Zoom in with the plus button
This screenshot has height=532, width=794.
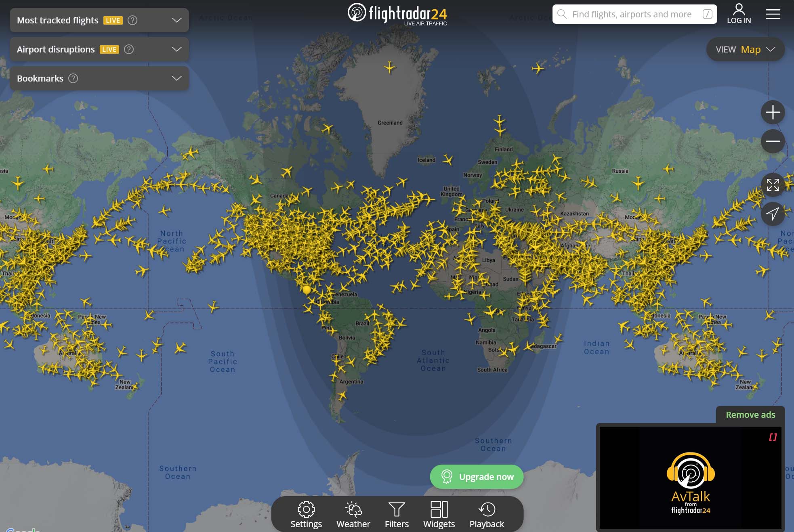click(773, 112)
